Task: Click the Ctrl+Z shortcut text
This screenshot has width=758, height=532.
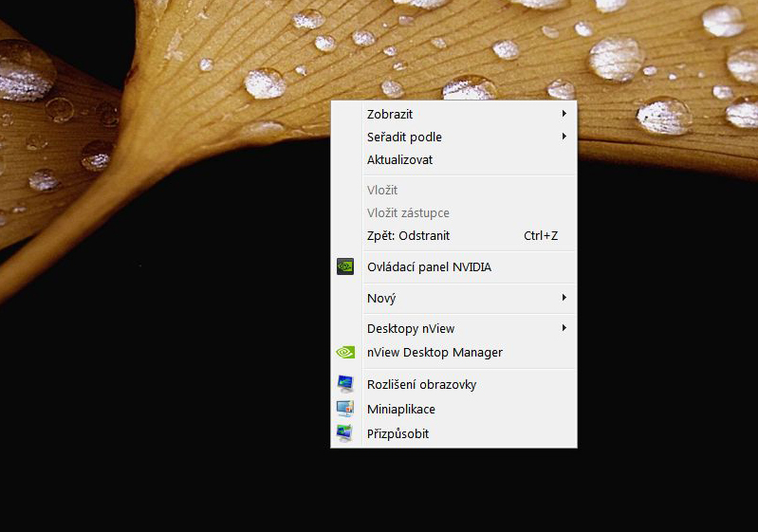Action: pyautogui.click(x=541, y=235)
